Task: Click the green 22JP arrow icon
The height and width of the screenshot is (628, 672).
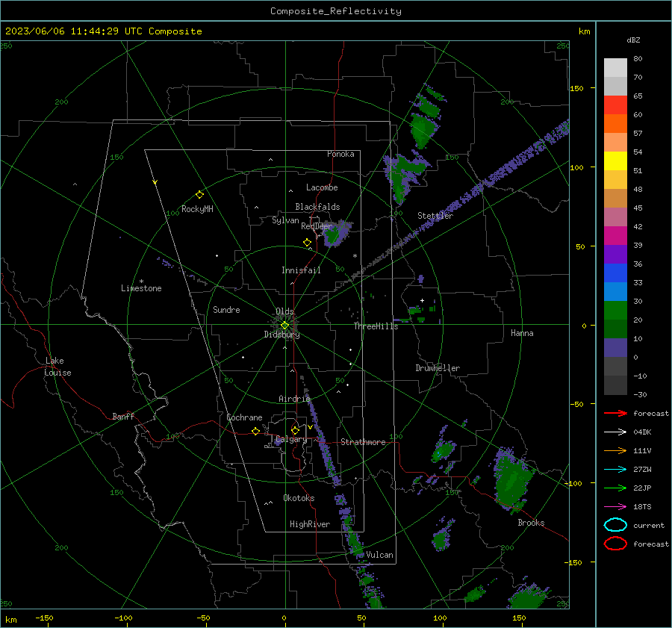Action: pyautogui.click(x=615, y=488)
